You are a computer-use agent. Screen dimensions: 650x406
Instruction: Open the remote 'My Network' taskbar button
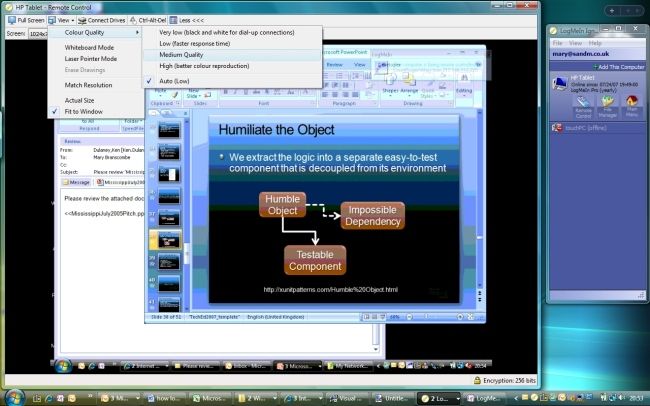[x=348, y=366]
